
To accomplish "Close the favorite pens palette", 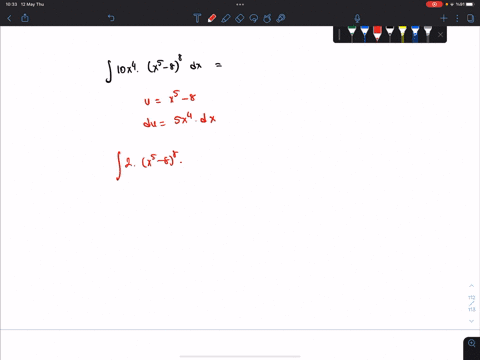I will [440, 34].
